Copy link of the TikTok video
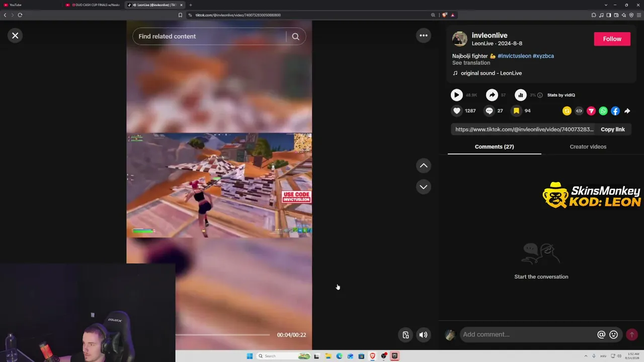The width and height of the screenshot is (644, 362). (x=613, y=129)
